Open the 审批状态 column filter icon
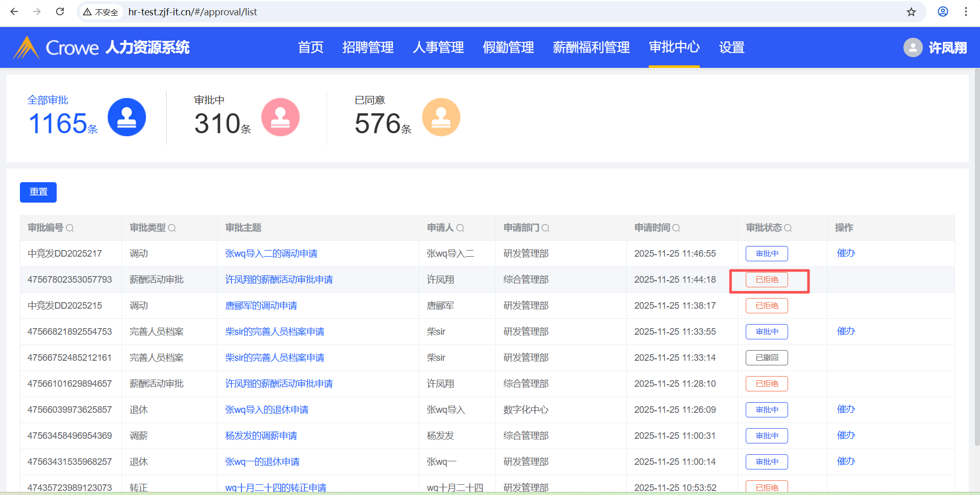 788,228
